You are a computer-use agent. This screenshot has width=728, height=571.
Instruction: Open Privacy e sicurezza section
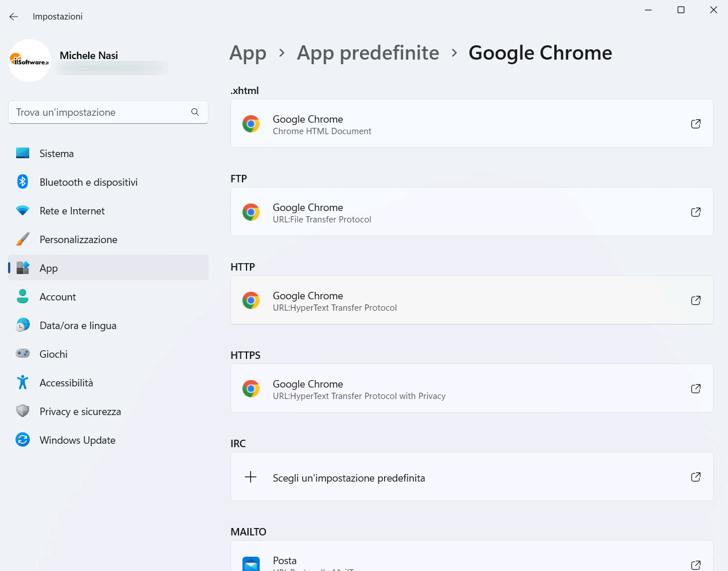click(x=108, y=412)
